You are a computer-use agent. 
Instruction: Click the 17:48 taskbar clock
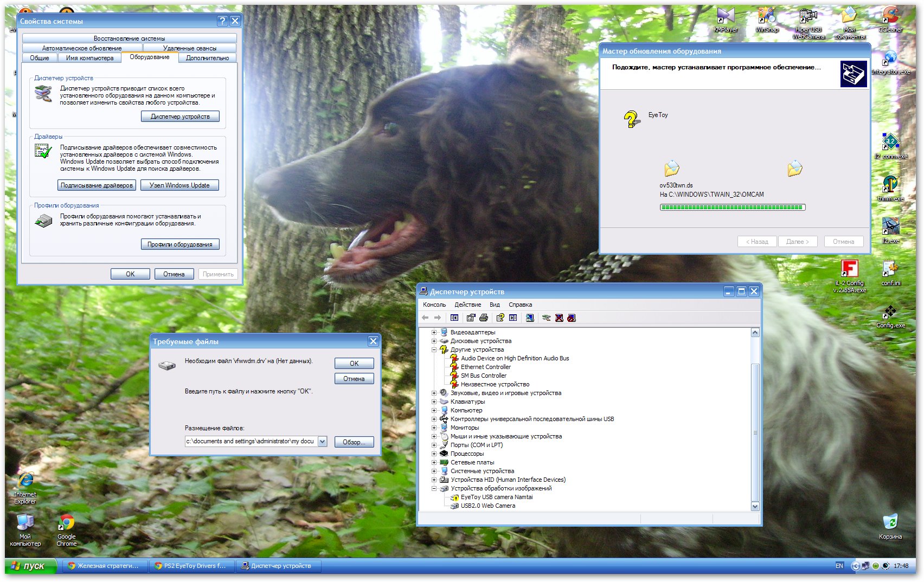[901, 566]
